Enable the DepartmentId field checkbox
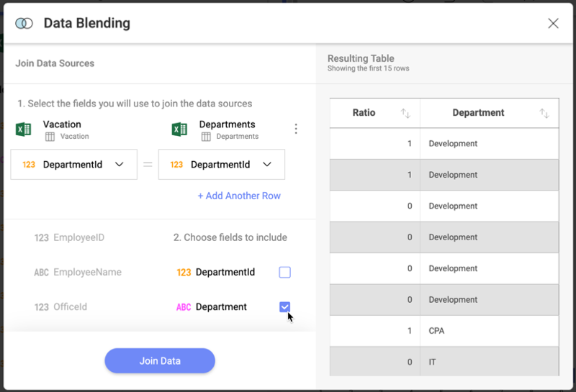Image resolution: width=576 pixels, height=392 pixels. (284, 272)
